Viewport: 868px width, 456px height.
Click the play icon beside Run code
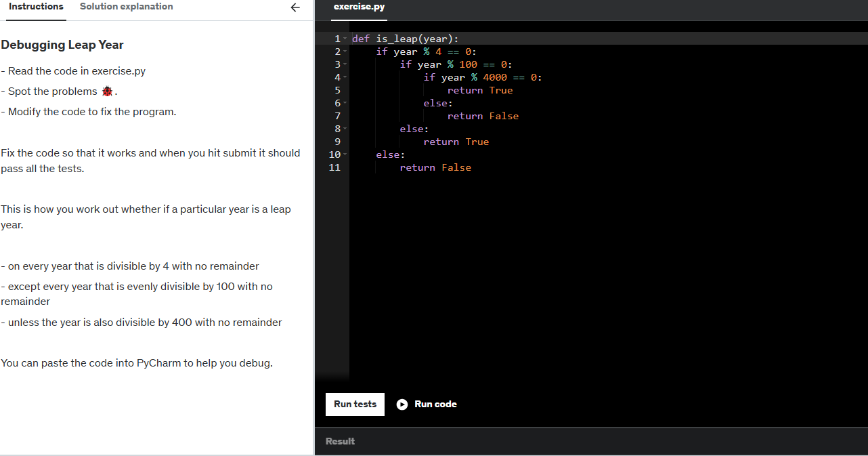pyautogui.click(x=402, y=405)
